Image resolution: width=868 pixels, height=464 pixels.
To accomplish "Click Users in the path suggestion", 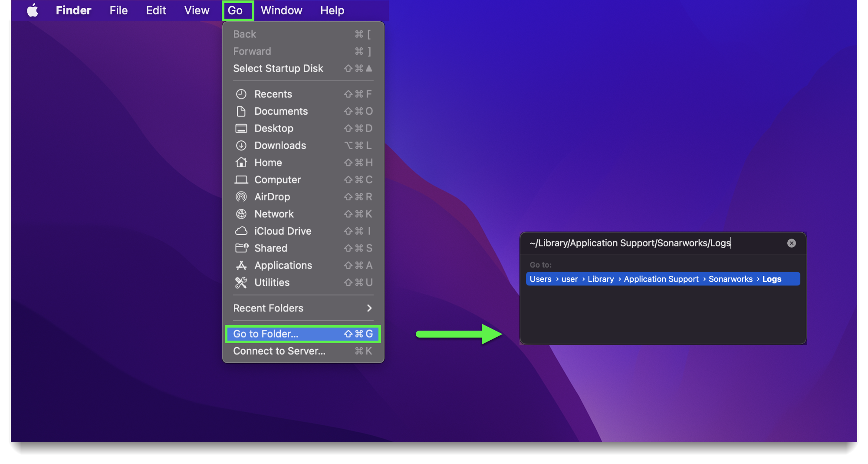I will pyautogui.click(x=541, y=279).
